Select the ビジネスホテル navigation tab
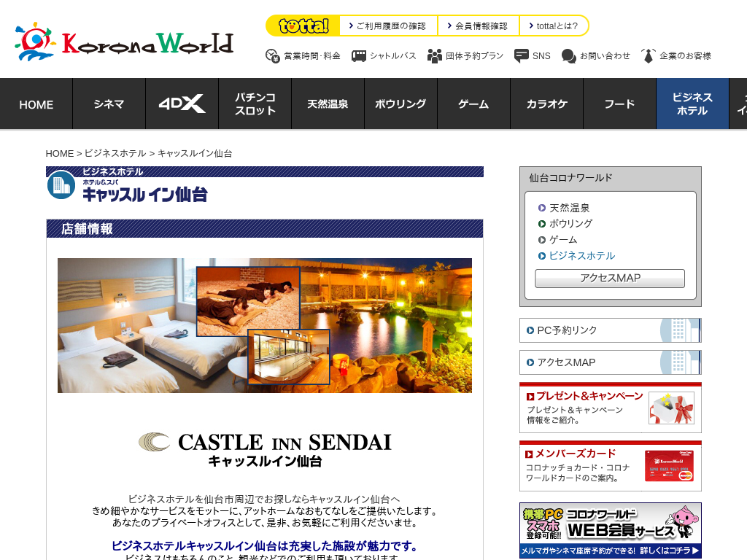The height and width of the screenshot is (560, 747). pyautogui.click(x=692, y=104)
